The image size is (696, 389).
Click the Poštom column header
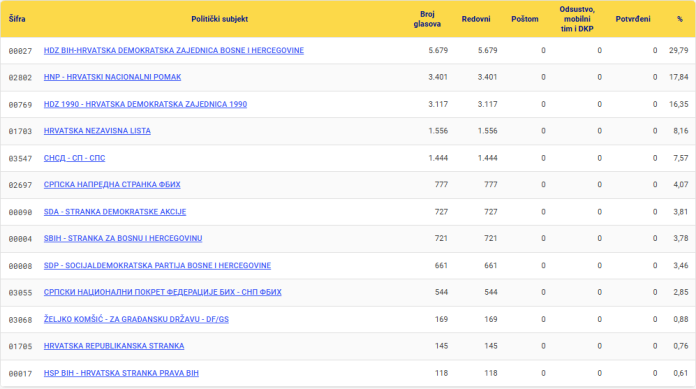tap(525, 19)
